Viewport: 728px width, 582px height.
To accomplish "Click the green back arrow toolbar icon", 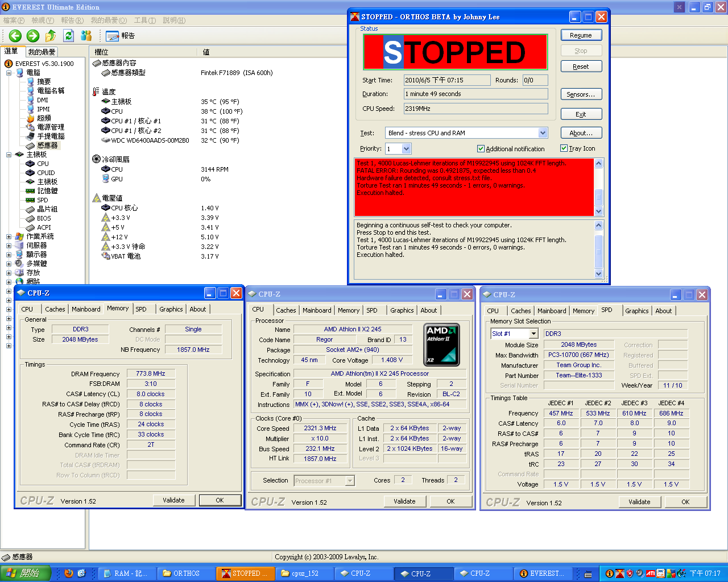I will (15, 36).
